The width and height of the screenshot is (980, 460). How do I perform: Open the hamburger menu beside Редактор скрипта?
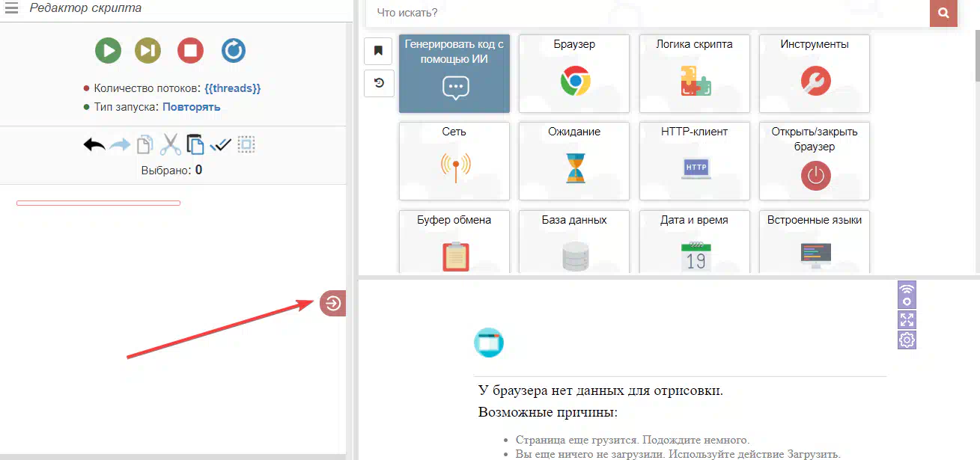coord(11,8)
